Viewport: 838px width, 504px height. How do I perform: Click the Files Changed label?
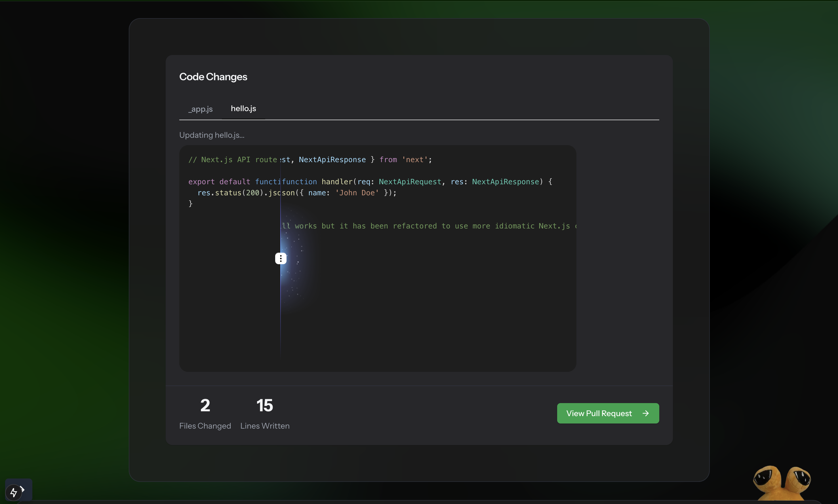click(205, 426)
